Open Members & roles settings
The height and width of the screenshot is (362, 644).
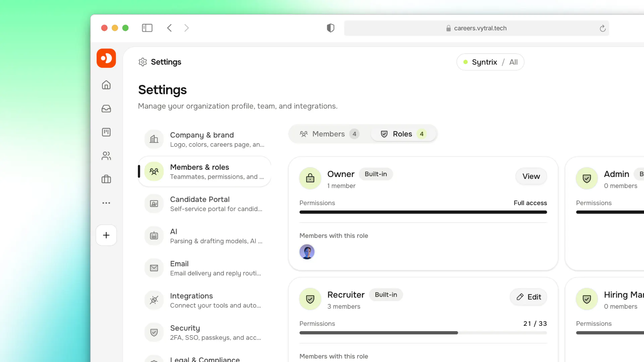coord(205,172)
